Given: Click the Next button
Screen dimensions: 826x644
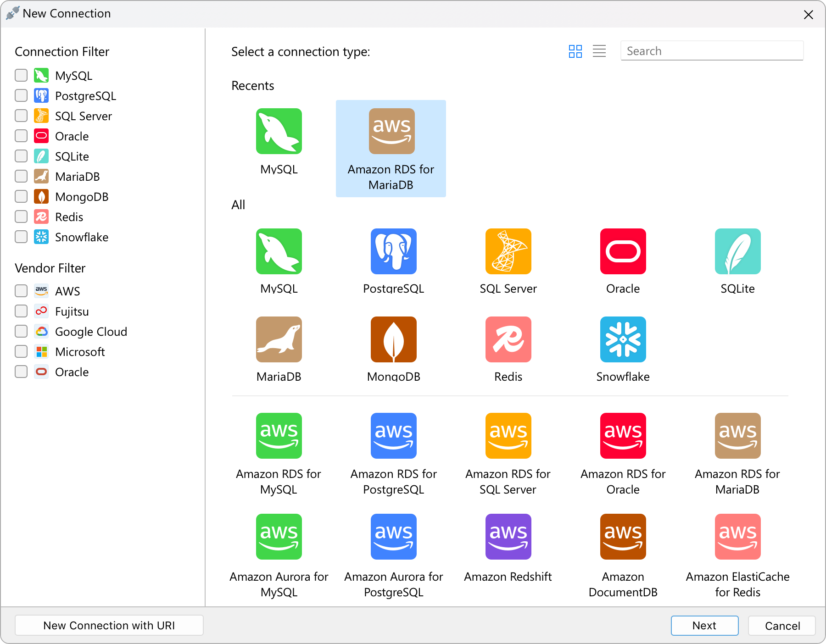Looking at the screenshot, I should [704, 626].
